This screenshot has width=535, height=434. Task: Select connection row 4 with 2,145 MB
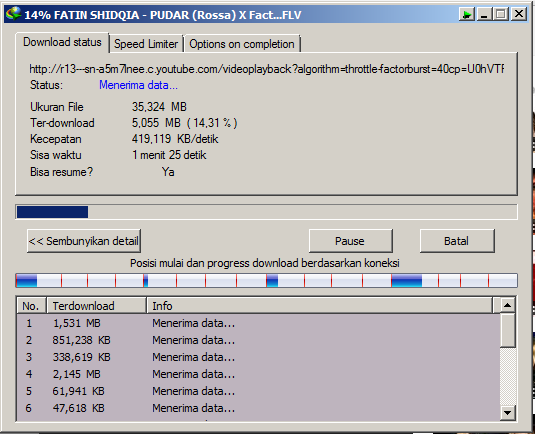click(258, 374)
